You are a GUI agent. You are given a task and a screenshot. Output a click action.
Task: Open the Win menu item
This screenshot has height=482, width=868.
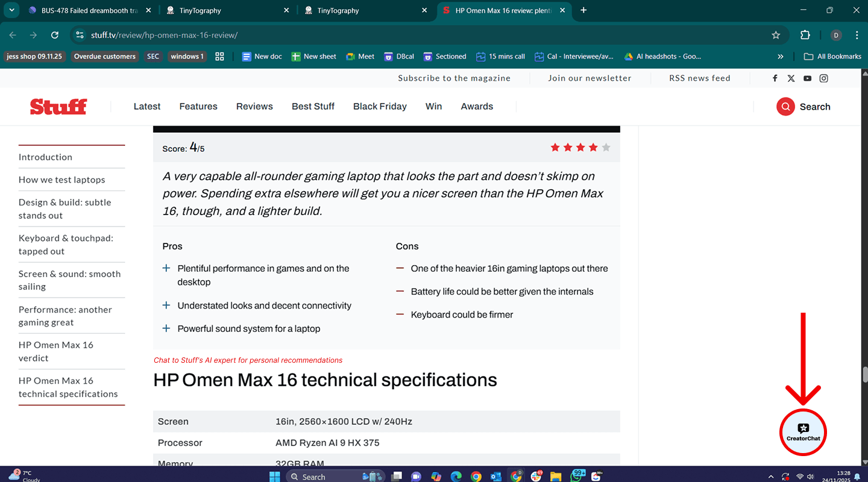(x=433, y=107)
